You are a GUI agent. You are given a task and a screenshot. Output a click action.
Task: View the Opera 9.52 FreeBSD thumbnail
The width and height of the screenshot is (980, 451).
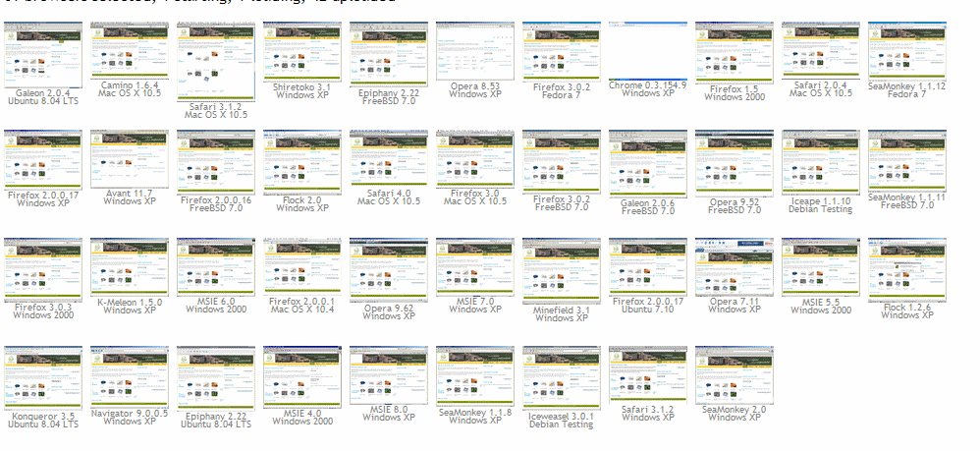click(735, 163)
